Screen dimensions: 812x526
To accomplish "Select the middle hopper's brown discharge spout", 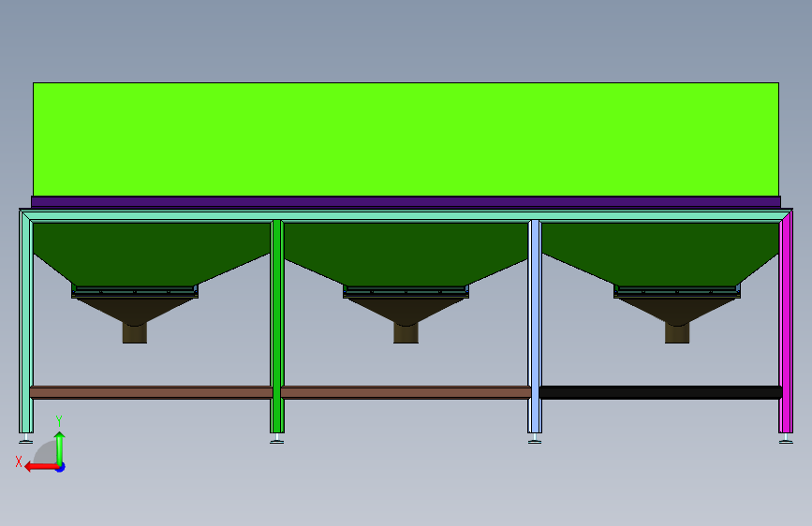I will [x=406, y=333].
